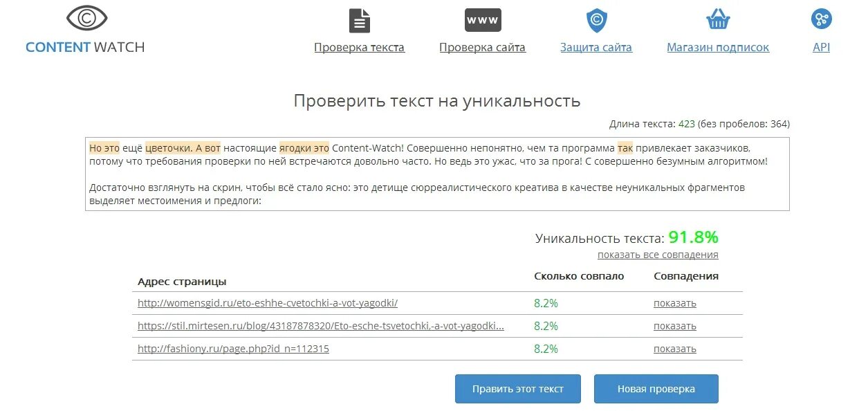Click 8.2% in the womensgid.ru row
This screenshot has width=868, height=411.
coord(546,303)
